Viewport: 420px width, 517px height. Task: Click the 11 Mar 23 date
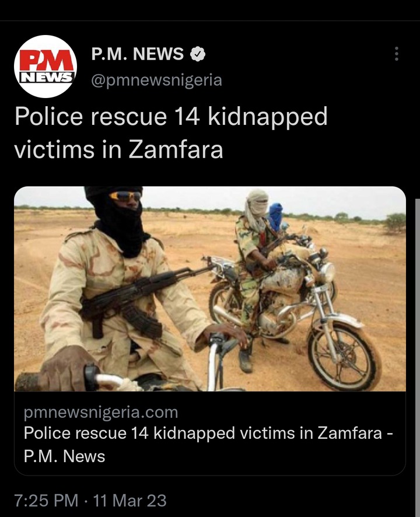click(130, 500)
